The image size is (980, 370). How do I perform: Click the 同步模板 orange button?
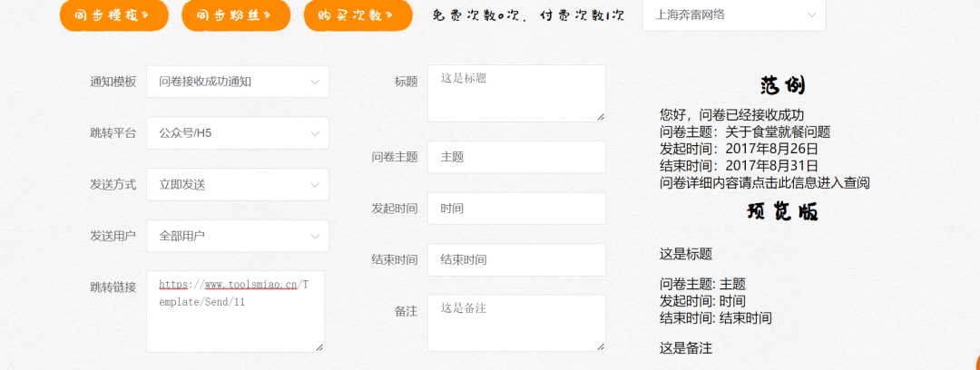(x=114, y=15)
